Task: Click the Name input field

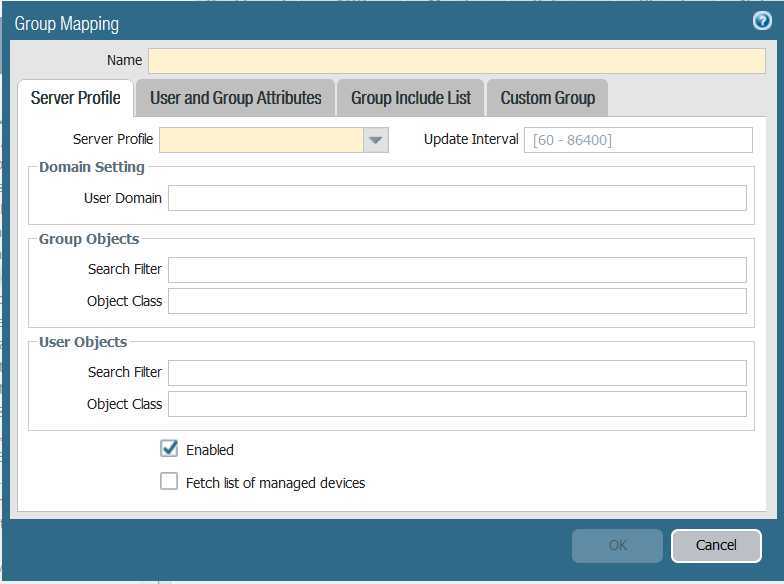Action: point(457,61)
